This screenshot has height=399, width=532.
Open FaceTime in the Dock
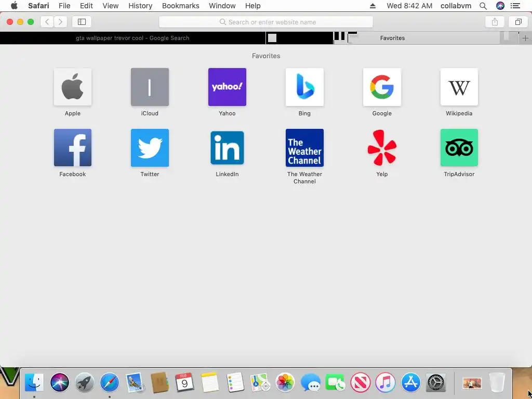point(335,383)
